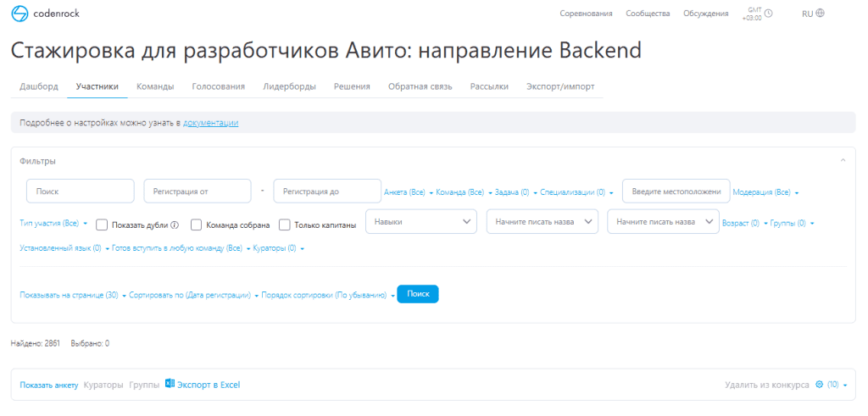
Task: Toggle the Показать дубли checkbox
Action: (x=102, y=225)
